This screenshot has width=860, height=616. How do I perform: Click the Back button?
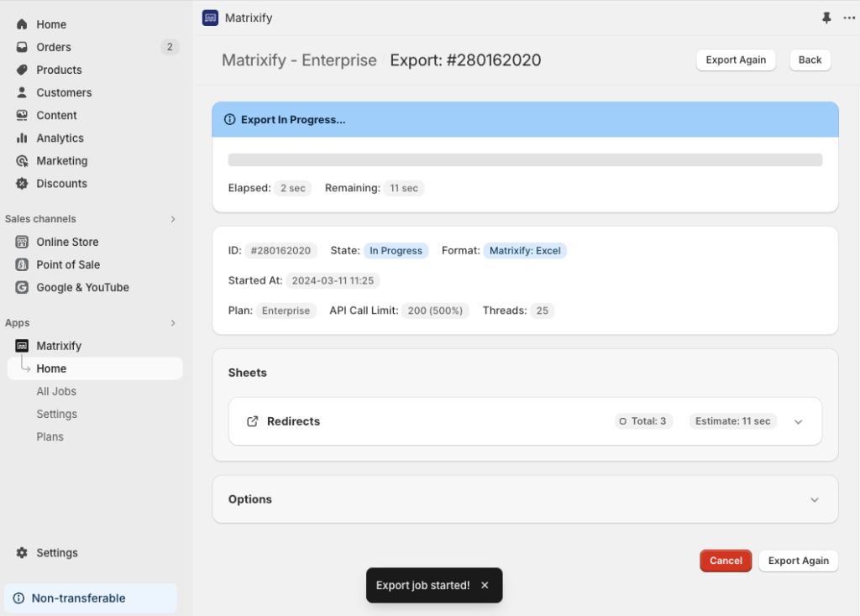click(809, 60)
